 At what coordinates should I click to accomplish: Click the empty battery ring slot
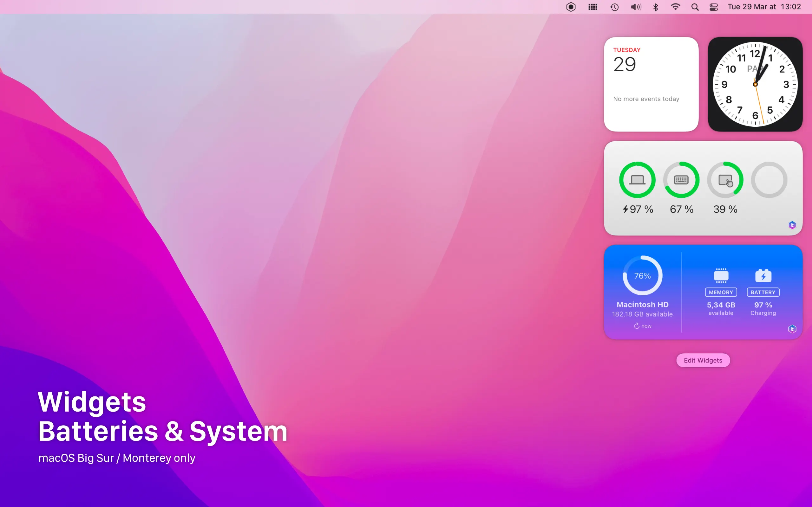[x=769, y=180]
